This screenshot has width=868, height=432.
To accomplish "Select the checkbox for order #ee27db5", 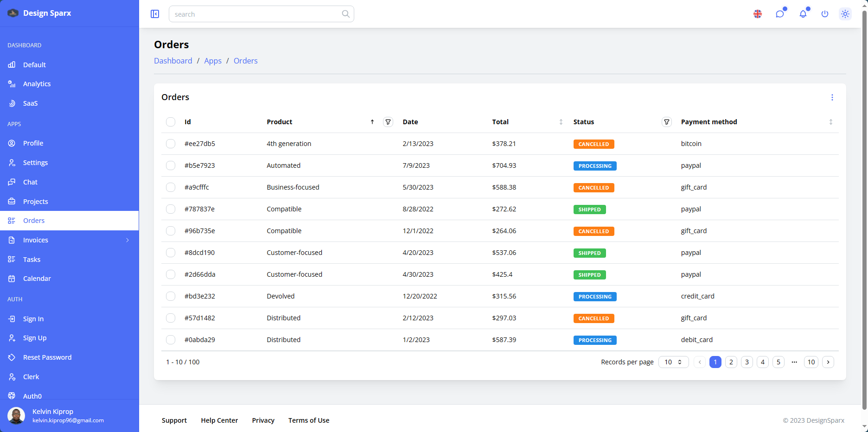I will coord(171,144).
